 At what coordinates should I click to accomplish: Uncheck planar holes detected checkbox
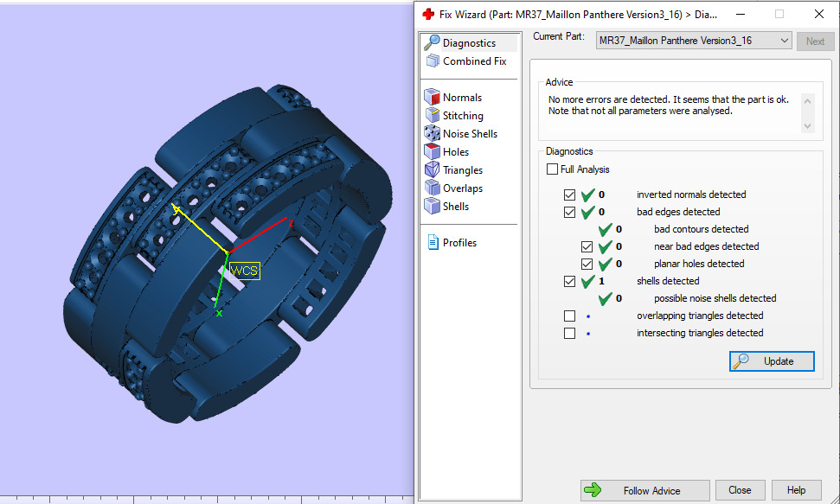click(587, 264)
